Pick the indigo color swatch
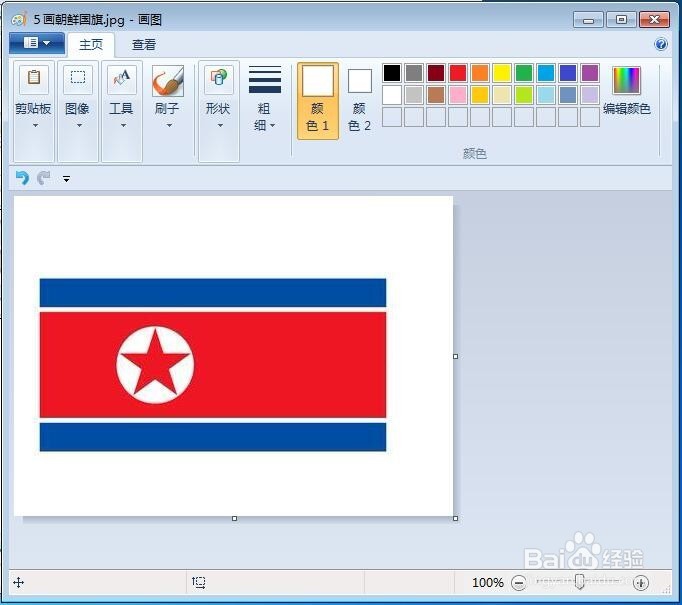The width and height of the screenshot is (682, 605). point(568,73)
